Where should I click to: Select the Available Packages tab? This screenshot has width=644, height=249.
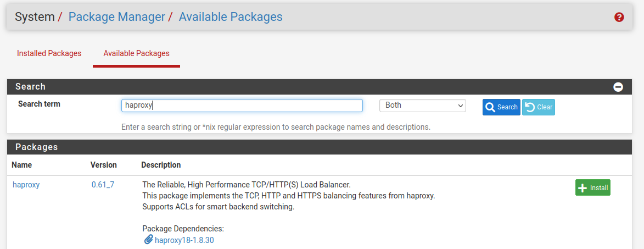point(136,53)
